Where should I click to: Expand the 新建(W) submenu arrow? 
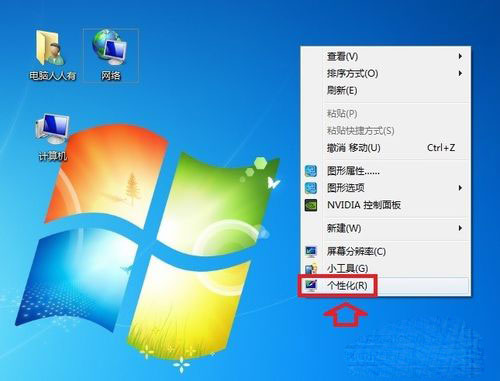(x=460, y=228)
